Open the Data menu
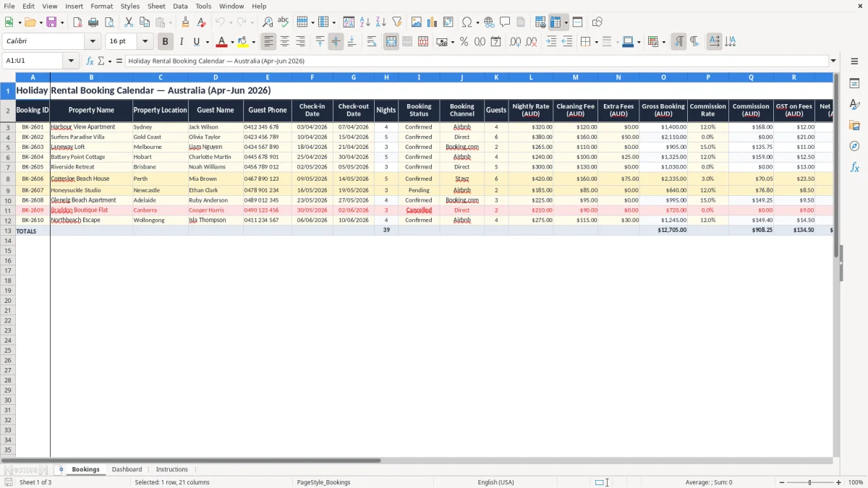Screen dimensions: 868x488 (x=180, y=6)
